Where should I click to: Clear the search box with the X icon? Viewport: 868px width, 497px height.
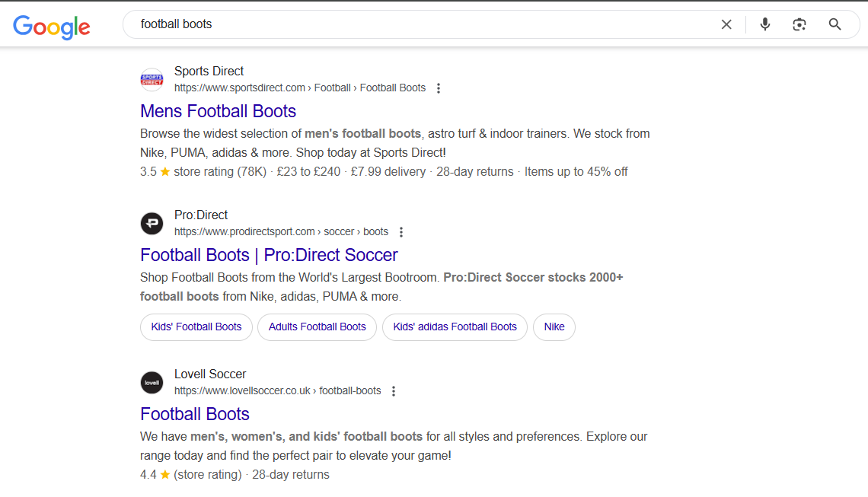726,24
